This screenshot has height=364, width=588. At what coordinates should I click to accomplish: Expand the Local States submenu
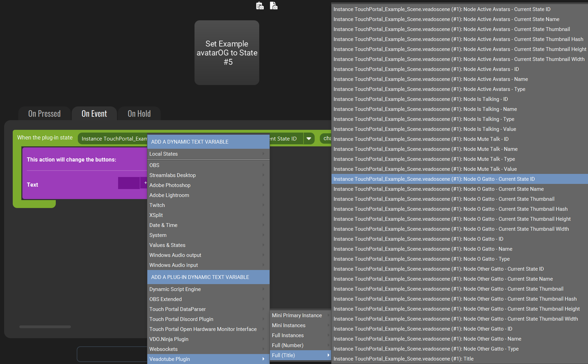(x=208, y=154)
